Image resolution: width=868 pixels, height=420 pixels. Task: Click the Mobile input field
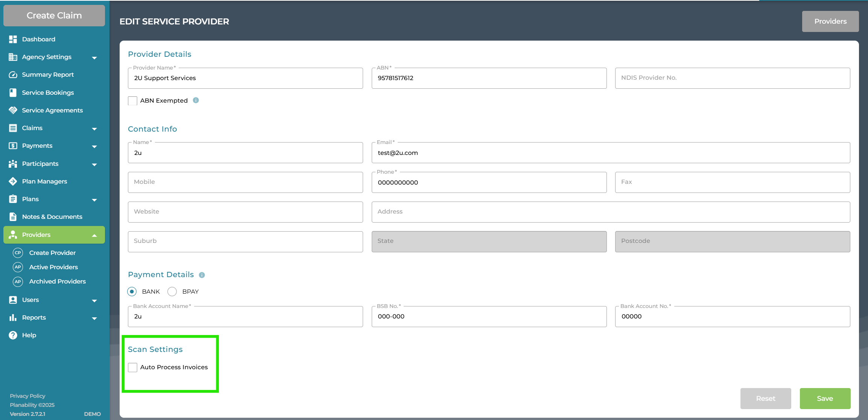coord(245,182)
